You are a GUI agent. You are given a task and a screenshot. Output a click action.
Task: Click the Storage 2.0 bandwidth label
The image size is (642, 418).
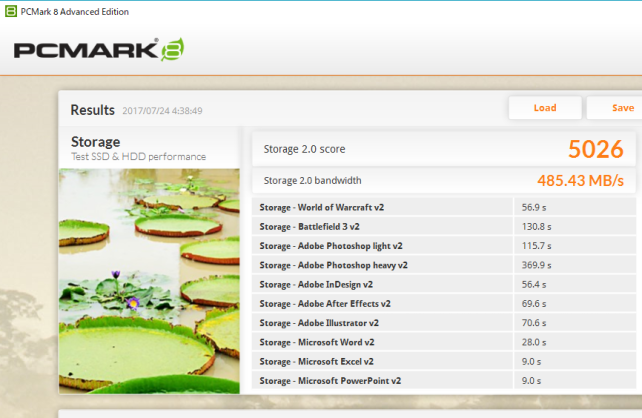[312, 181]
